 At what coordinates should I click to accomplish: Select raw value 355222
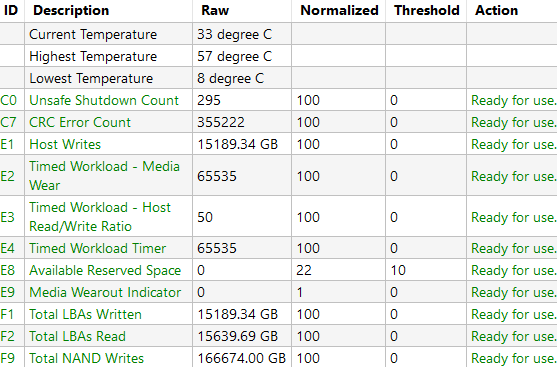click(221, 123)
